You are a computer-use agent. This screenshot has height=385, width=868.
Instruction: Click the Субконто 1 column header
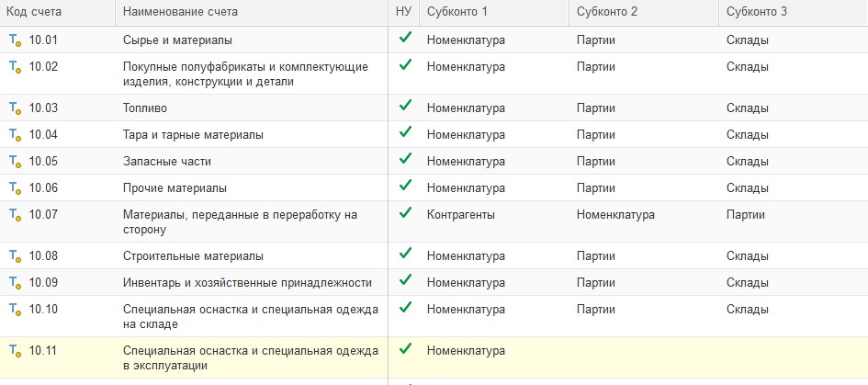point(458,12)
